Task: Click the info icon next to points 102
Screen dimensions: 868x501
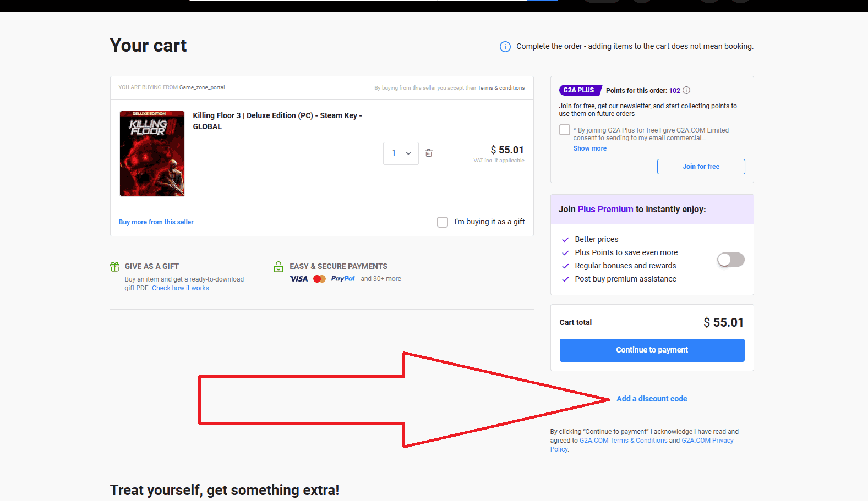Action: tap(686, 91)
